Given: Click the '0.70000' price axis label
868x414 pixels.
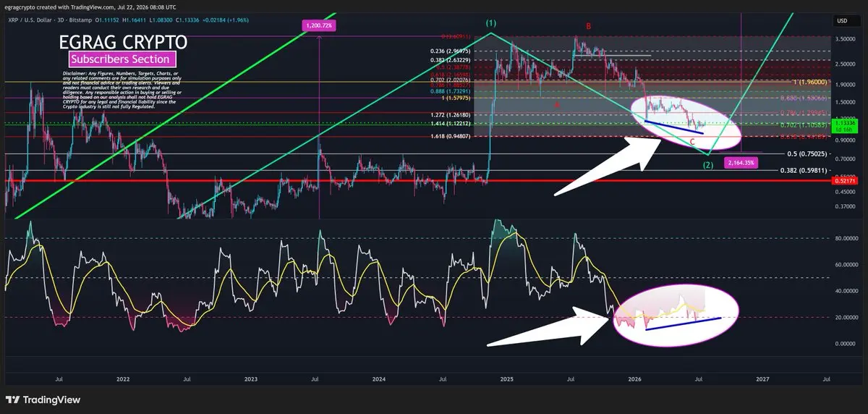Looking at the screenshot, I should pos(845,159).
